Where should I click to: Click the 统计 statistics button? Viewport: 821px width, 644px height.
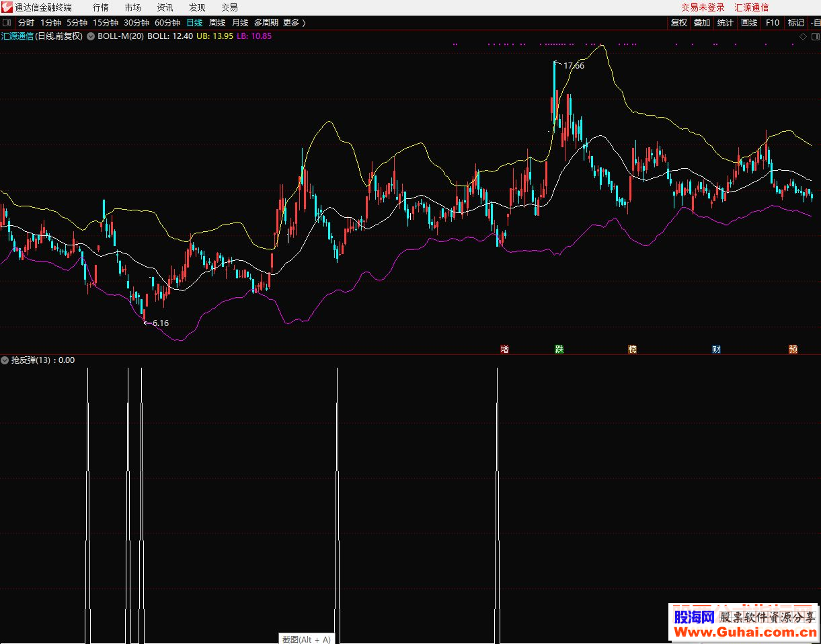[726, 23]
